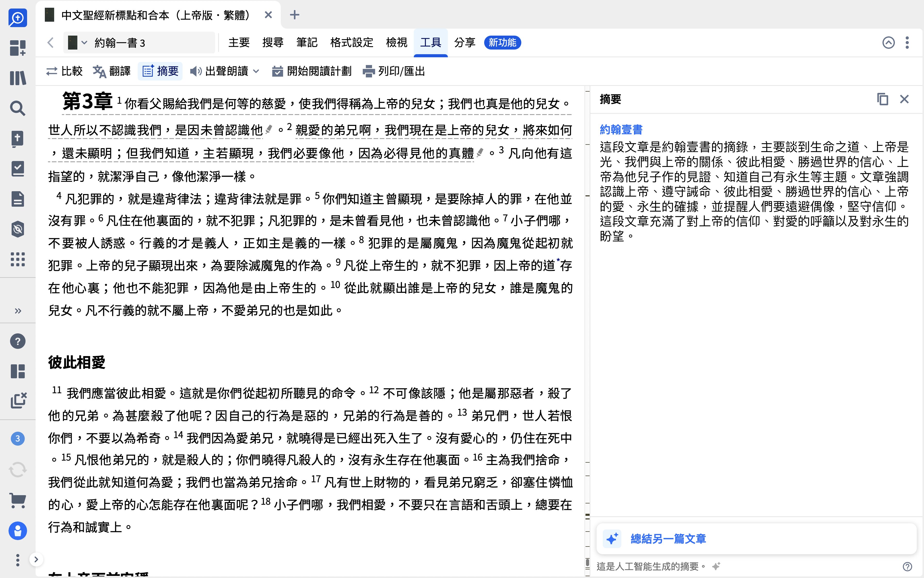Click the AI sparkle icon beside disclaimer
Viewport: 924px width, 578px height.
pos(716,566)
